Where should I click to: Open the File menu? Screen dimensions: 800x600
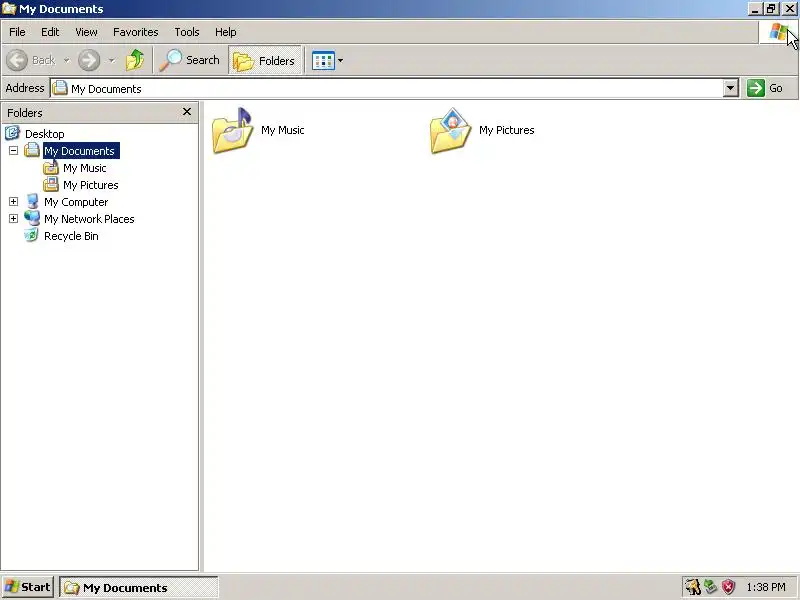click(17, 32)
